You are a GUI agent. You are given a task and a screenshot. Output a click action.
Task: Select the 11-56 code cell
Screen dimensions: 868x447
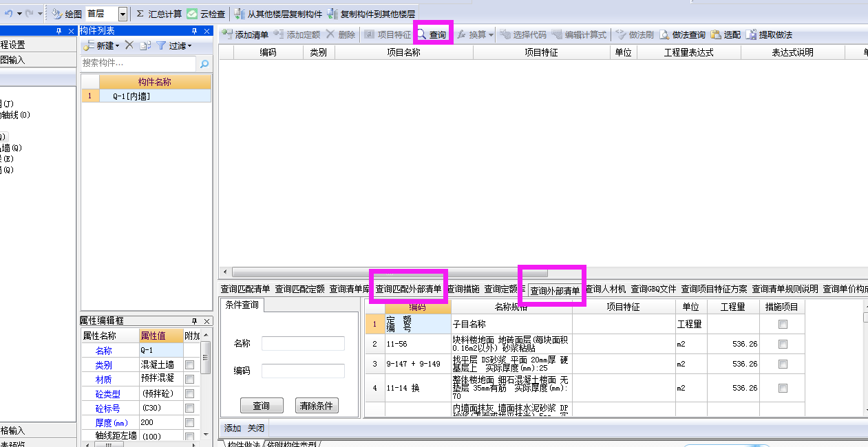click(x=418, y=344)
